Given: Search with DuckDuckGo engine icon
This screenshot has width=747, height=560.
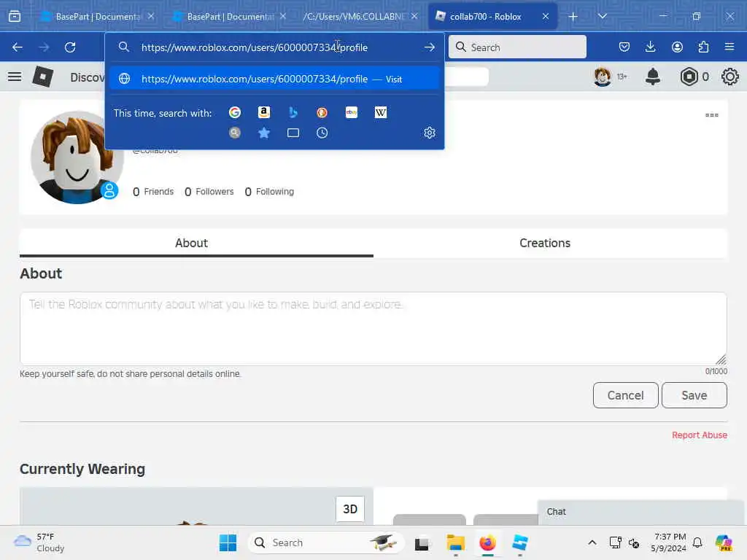Looking at the screenshot, I should tap(322, 112).
